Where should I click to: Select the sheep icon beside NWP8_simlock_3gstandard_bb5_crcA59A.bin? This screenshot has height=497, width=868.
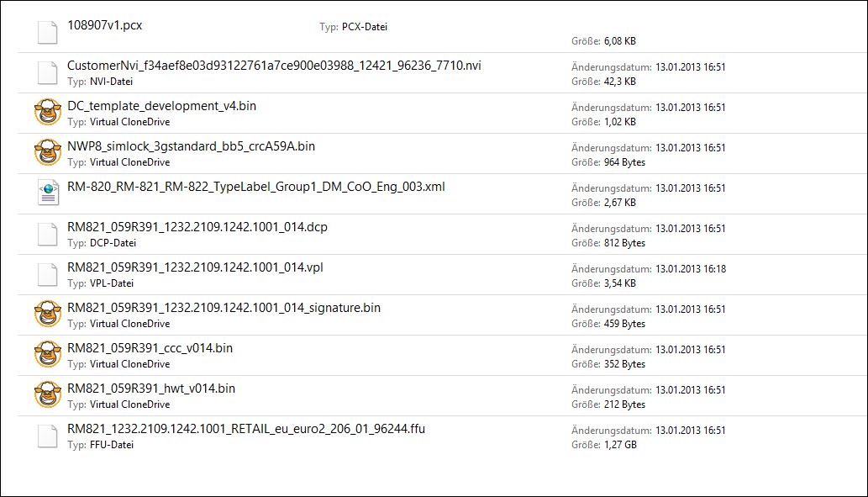pos(48,153)
